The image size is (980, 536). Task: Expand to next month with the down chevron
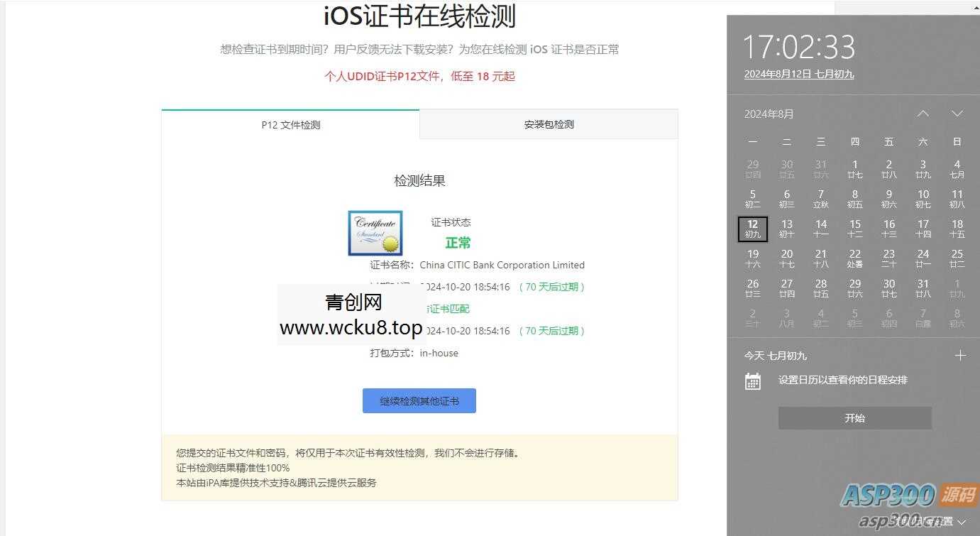tap(957, 113)
